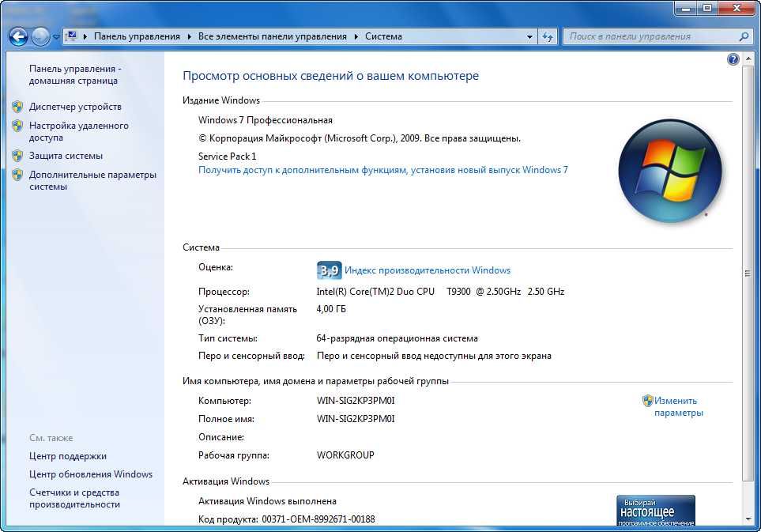761x532 pixels.
Task: Open link to get new Windows 7 edition
Action: point(383,170)
